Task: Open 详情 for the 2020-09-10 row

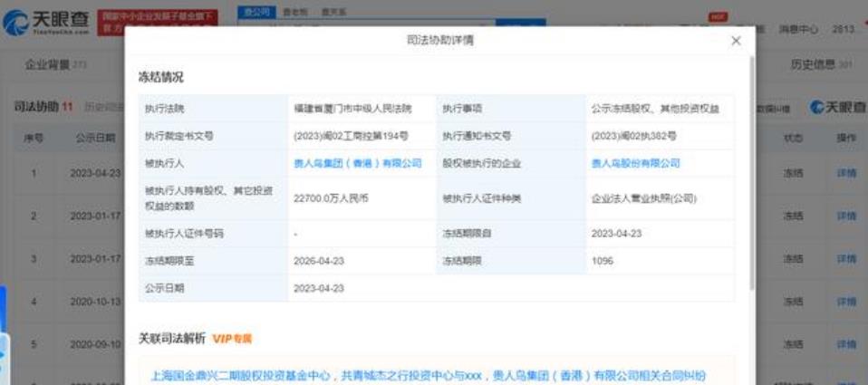Action: pos(846,344)
